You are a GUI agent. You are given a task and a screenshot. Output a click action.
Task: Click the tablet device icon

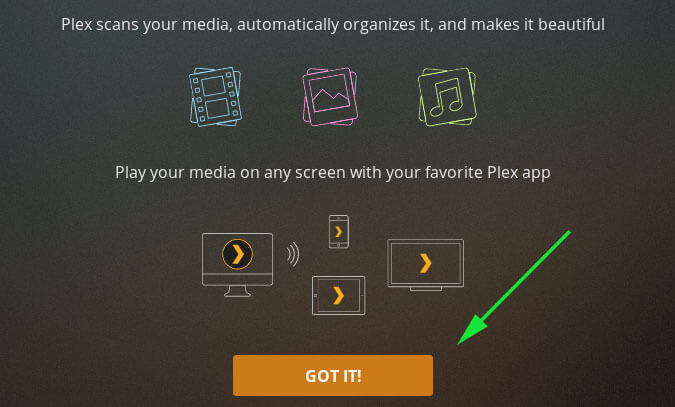point(338,295)
